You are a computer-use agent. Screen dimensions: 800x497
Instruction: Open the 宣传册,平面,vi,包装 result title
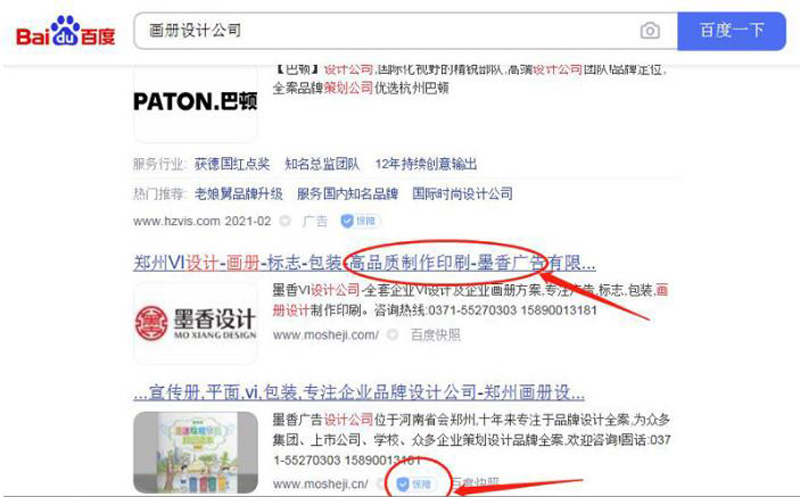pos(359,392)
